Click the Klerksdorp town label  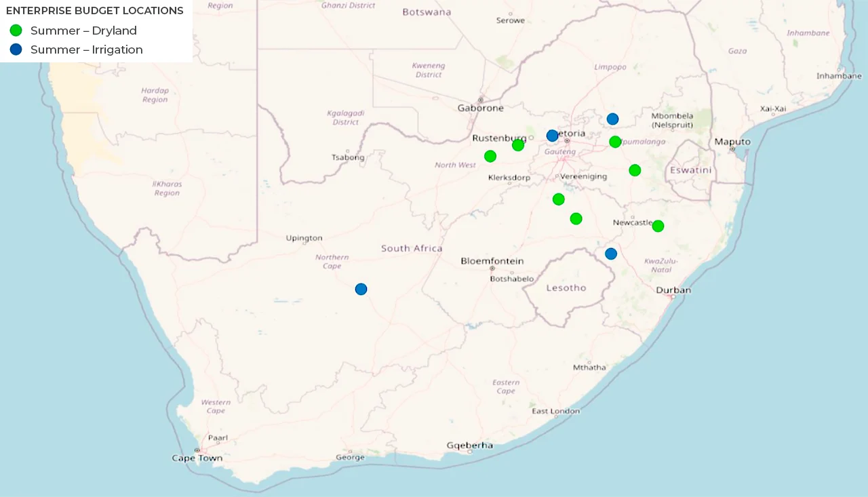(509, 178)
